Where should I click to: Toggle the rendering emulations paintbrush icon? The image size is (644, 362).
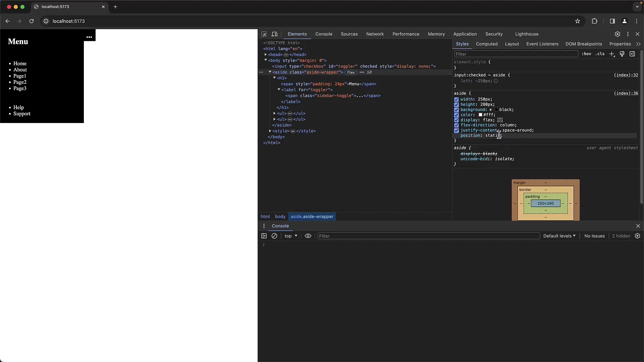tap(622, 54)
